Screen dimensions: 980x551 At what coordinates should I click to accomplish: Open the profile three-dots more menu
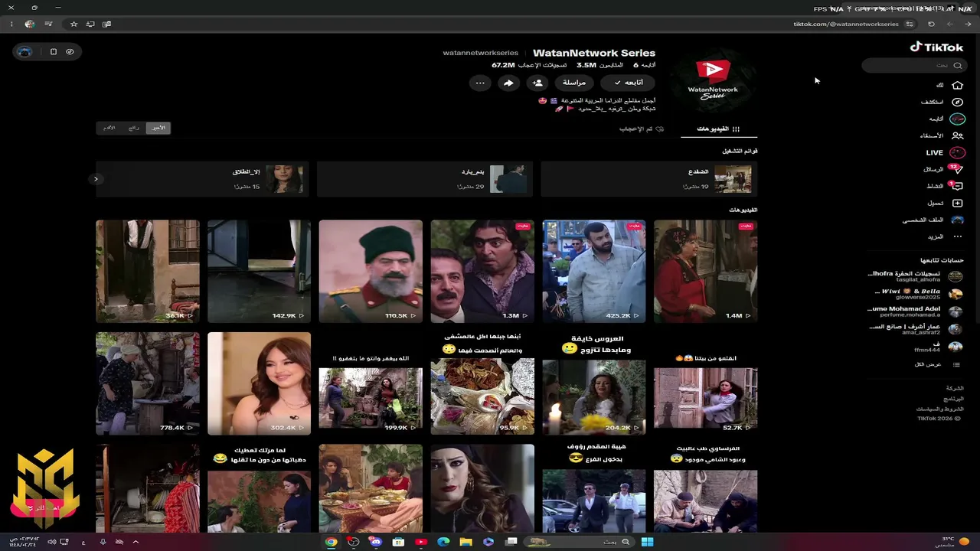pyautogui.click(x=480, y=83)
